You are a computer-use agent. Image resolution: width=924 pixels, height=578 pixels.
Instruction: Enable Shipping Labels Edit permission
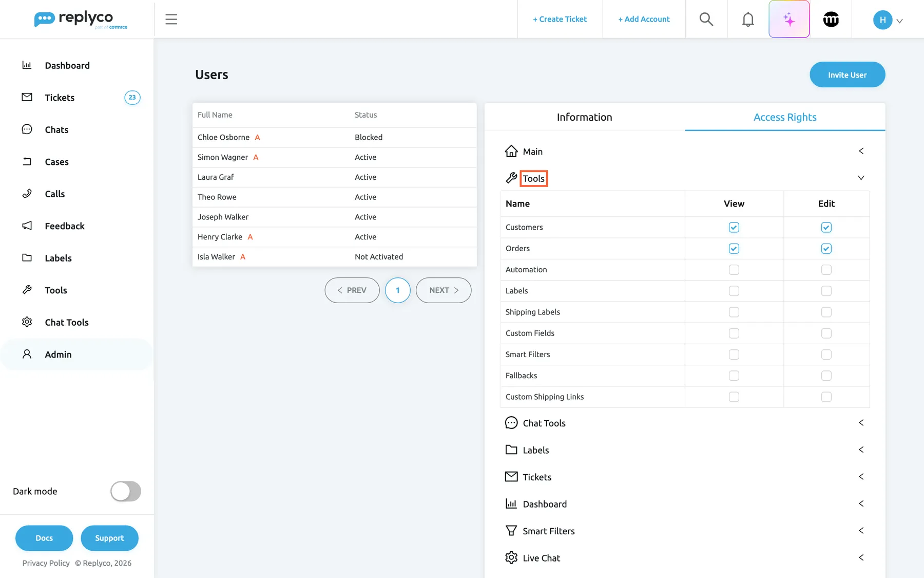pyautogui.click(x=826, y=312)
